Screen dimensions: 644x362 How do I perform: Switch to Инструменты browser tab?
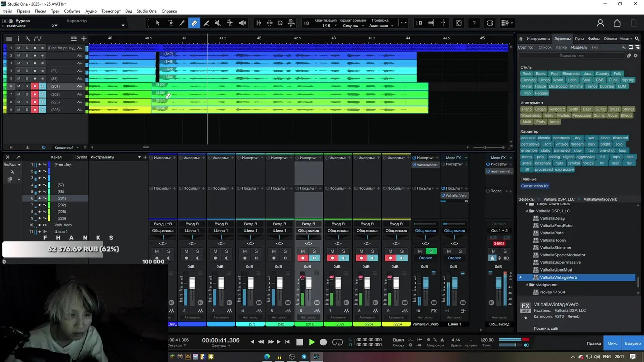point(538,39)
